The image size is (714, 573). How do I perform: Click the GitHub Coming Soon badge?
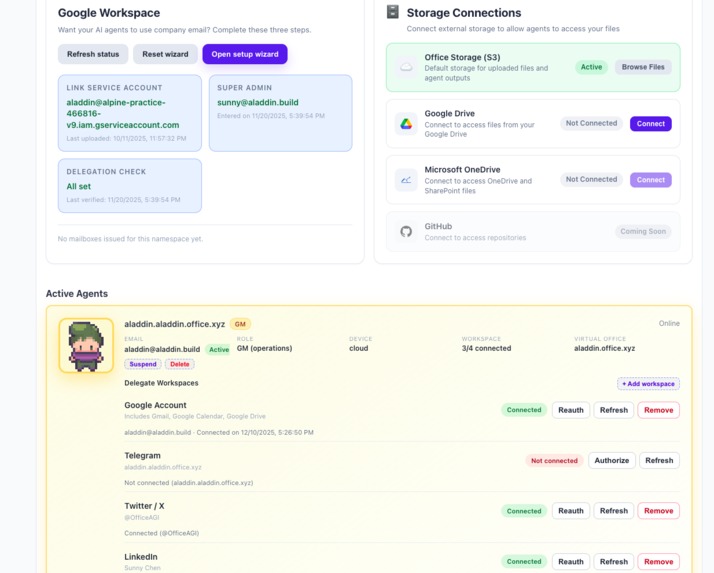tap(643, 231)
